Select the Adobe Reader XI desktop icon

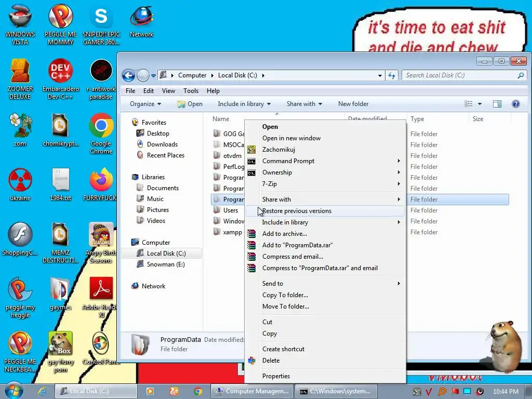(x=100, y=298)
